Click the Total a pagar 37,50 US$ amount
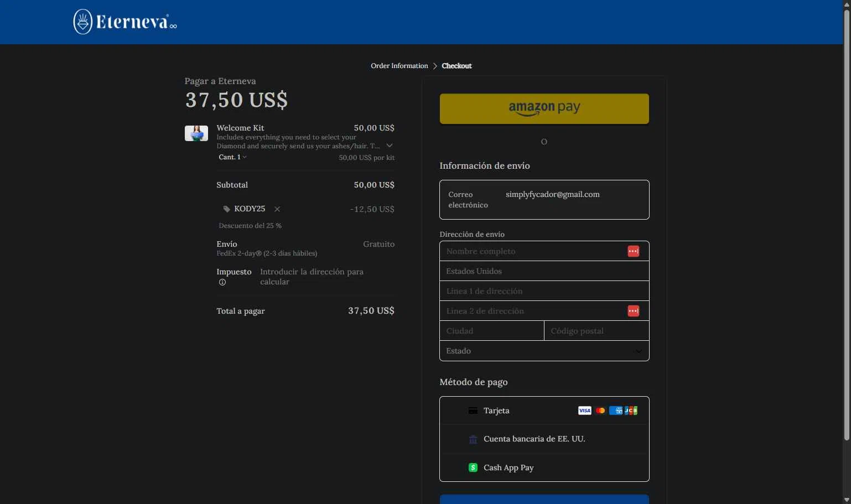This screenshot has height=504, width=851. [371, 311]
